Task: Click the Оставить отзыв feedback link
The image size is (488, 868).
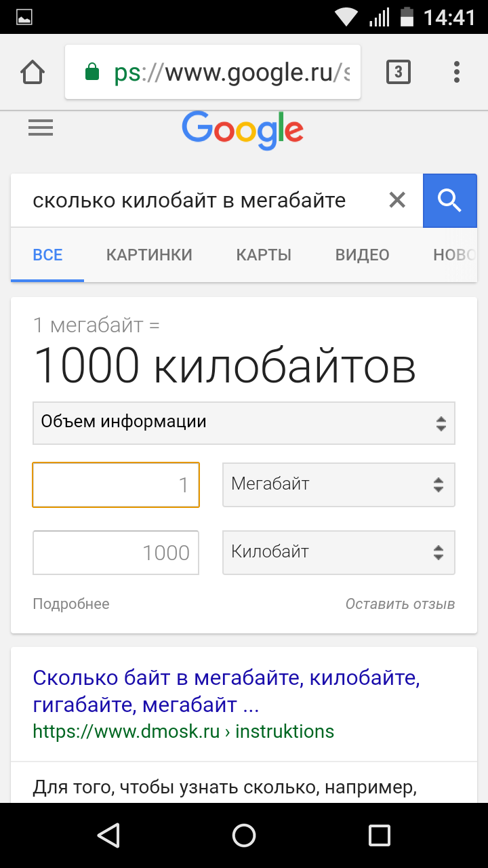Action: point(400,604)
